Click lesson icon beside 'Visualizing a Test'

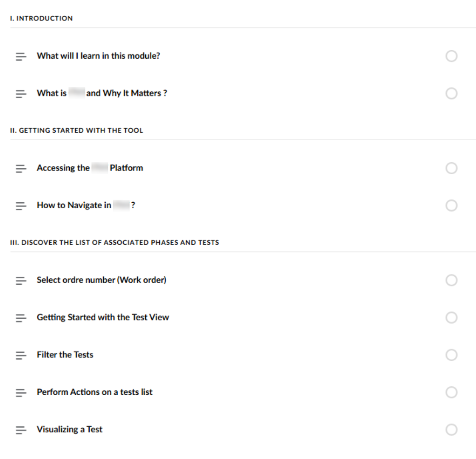(21, 430)
